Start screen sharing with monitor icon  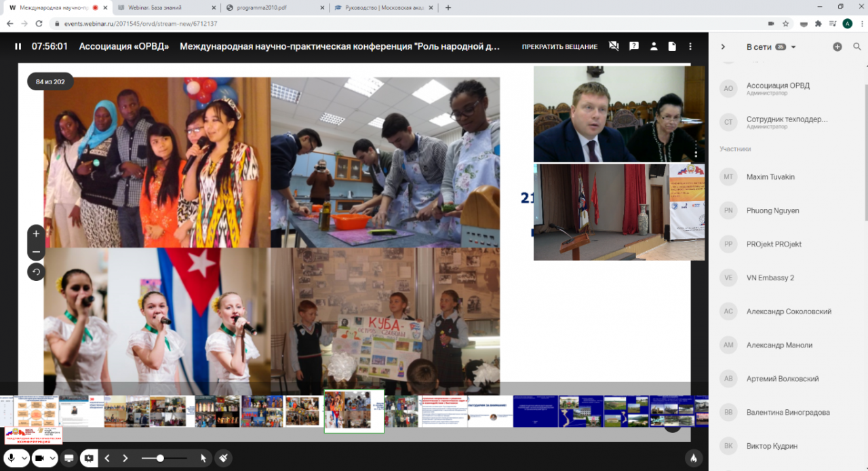click(x=68, y=458)
